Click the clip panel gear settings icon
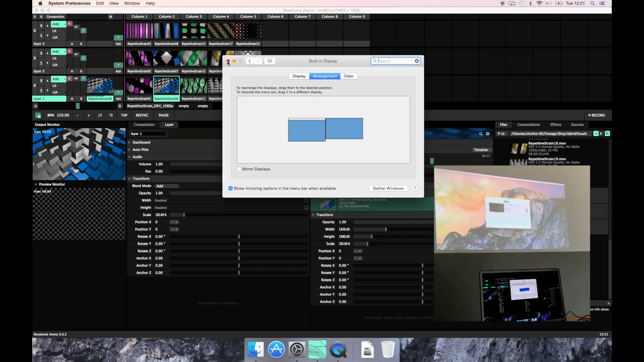The height and width of the screenshot is (362, 644). click(x=488, y=134)
